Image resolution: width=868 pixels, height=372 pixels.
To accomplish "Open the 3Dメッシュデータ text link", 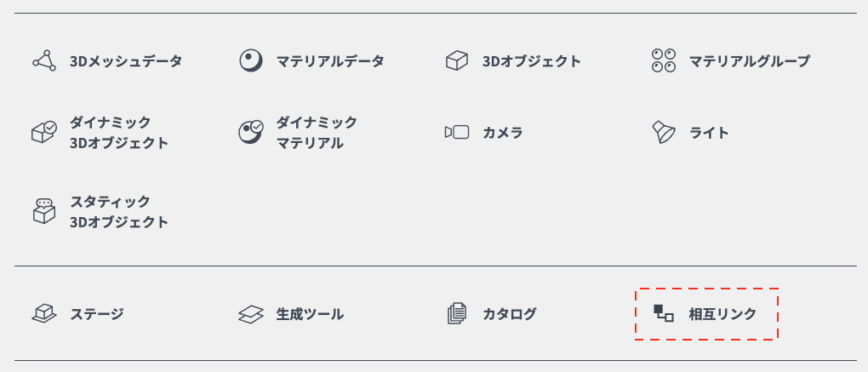I will 126,61.
